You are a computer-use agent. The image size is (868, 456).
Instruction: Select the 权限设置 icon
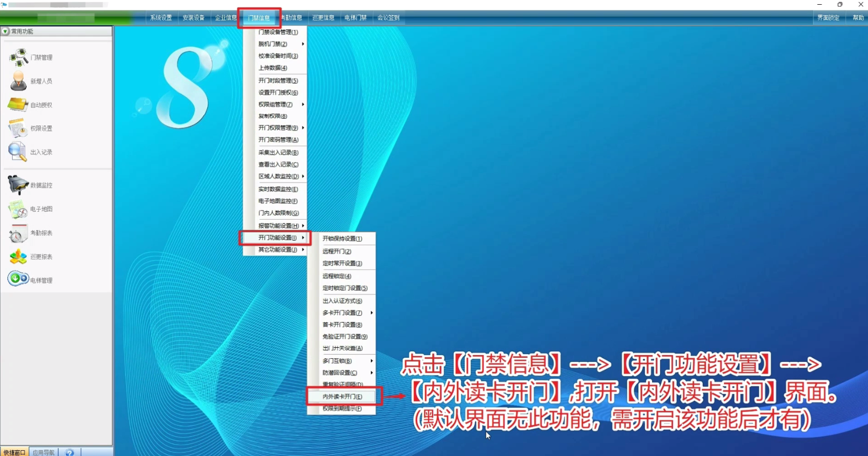17,128
